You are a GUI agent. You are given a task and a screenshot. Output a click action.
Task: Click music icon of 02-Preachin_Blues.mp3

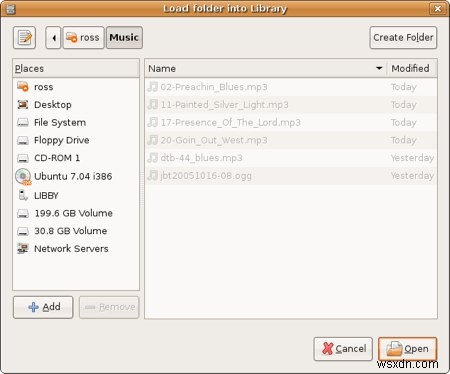click(153, 87)
